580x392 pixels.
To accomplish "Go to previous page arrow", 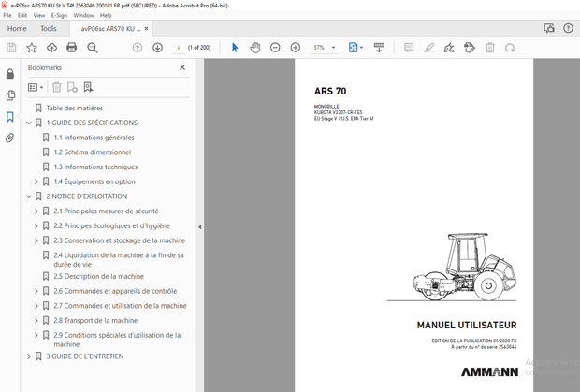I will point(138,48).
